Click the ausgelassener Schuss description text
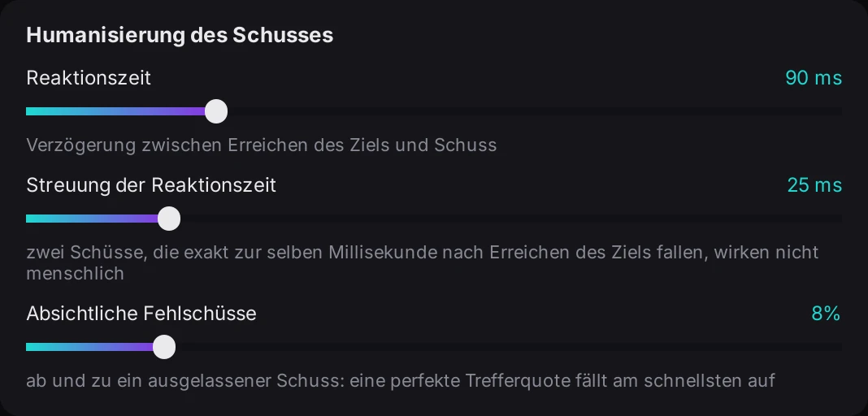868x416 pixels. [x=400, y=381]
